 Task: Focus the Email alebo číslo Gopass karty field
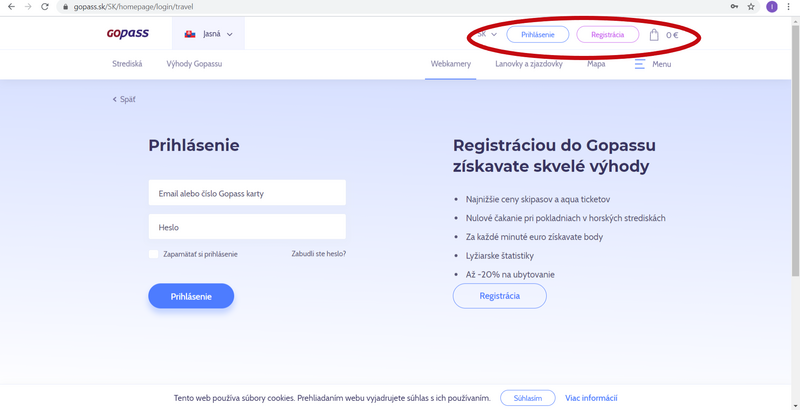coord(247,193)
